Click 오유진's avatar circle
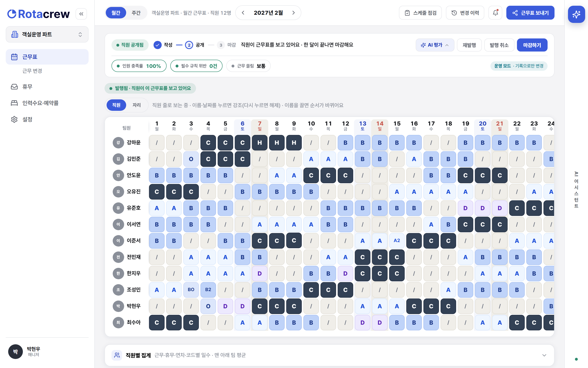 [x=118, y=192]
